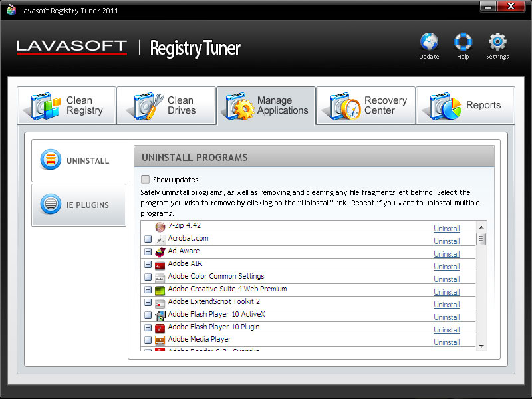Open the Reports tab

(x=465, y=106)
